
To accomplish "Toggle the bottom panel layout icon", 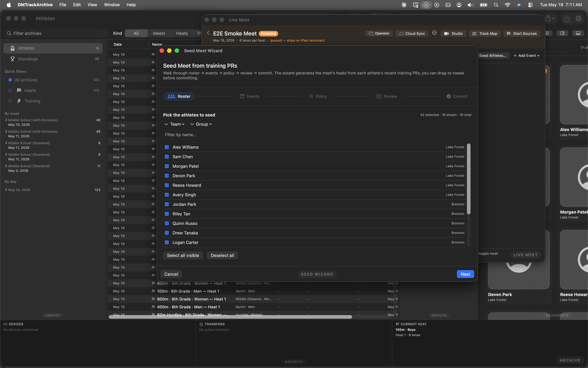I will point(578,33).
